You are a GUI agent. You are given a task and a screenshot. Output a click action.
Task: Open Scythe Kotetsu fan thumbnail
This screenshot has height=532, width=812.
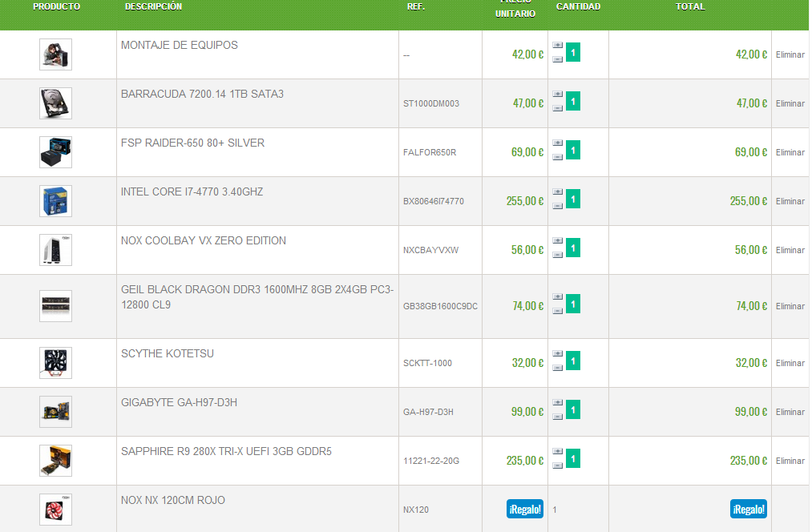pos(55,363)
